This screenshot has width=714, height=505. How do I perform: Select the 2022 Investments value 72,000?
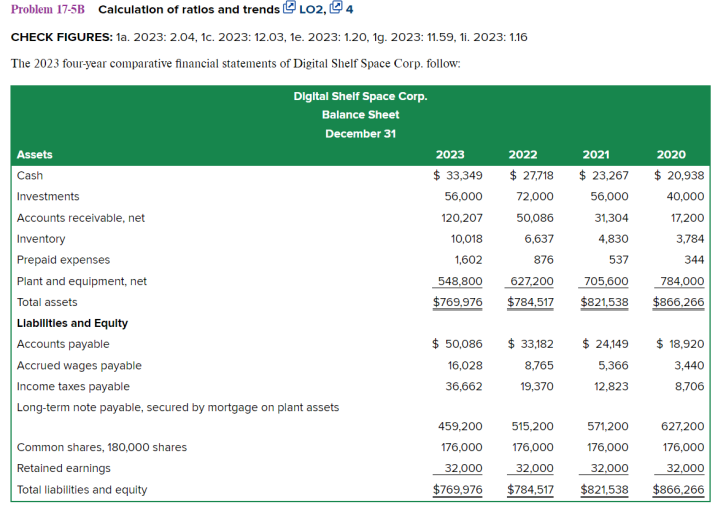pyautogui.click(x=535, y=197)
